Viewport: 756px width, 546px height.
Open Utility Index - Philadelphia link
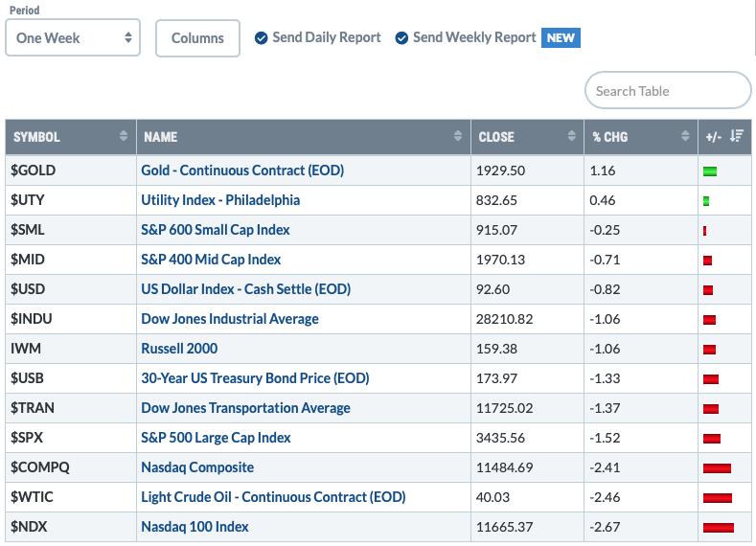(x=220, y=200)
